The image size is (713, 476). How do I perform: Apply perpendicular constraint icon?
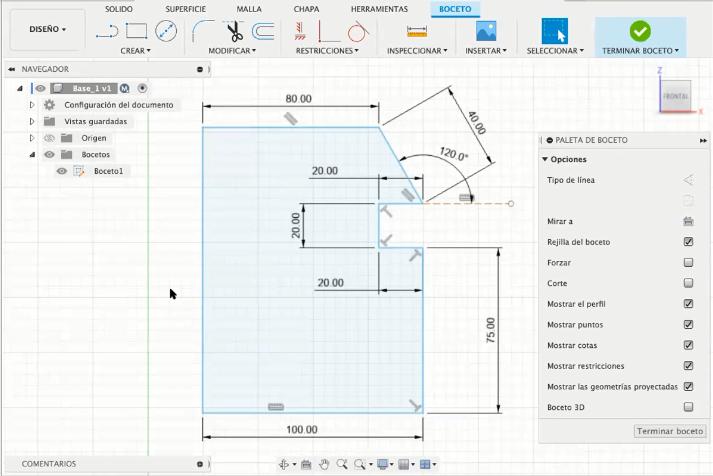coord(326,32)
